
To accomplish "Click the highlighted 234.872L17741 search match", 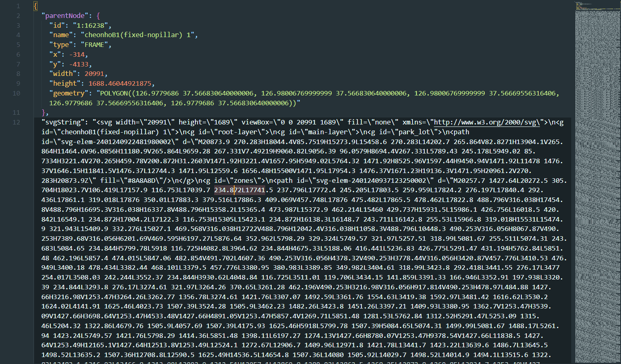I will coord(239,190).
